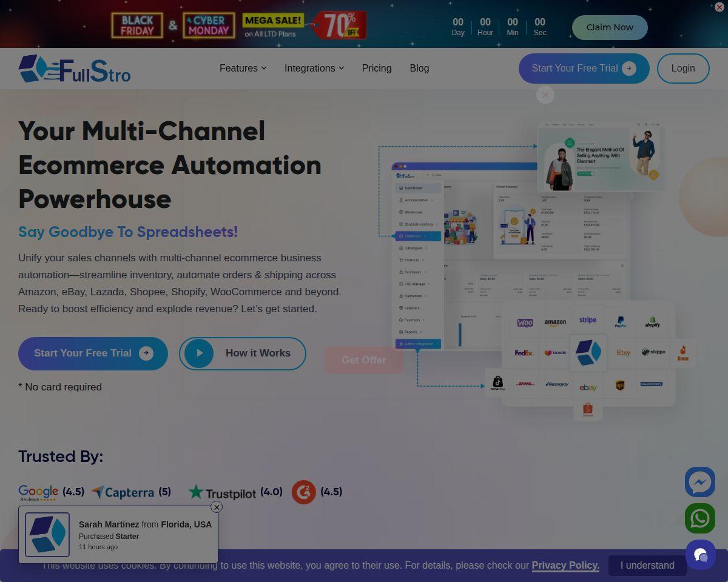This screenshot has height=582, width=728.
Task: Open the Privacy Policy link
Action: point(565,565)
